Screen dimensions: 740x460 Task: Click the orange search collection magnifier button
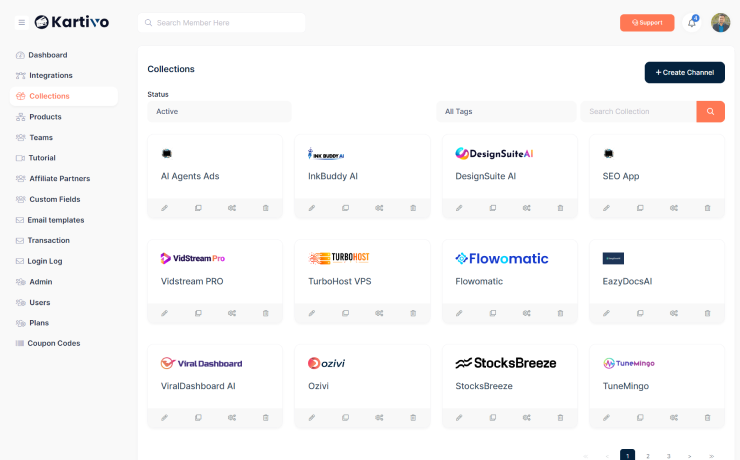click(710, 112)
